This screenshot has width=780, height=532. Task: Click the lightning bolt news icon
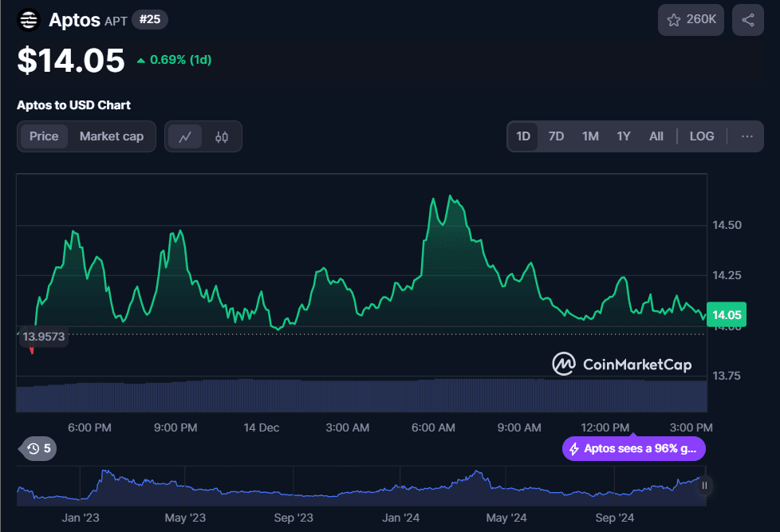pyautogui.click(x=573, y=449)
